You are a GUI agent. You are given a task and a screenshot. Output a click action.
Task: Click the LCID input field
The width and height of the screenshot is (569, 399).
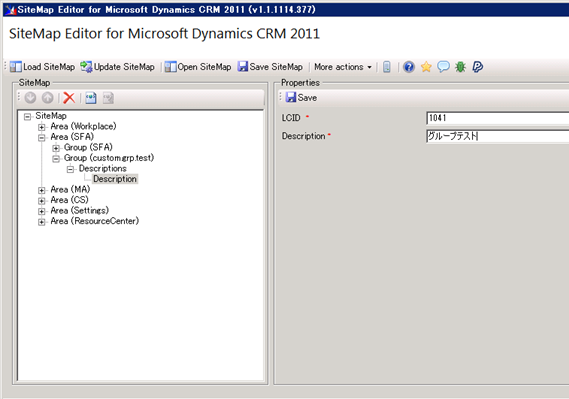pyautogui.click(x=498, y=118)
